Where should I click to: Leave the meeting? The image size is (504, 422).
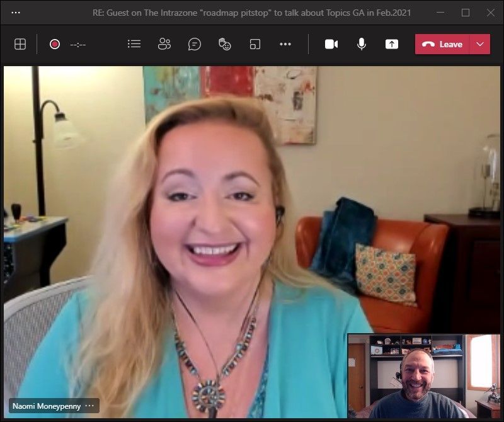442,44
